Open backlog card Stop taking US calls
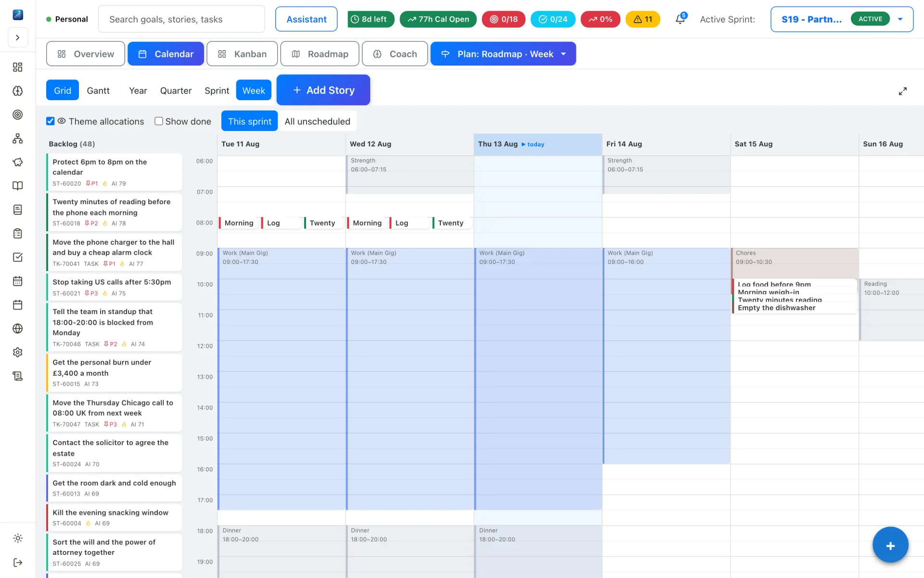 (x=114, y=287)
